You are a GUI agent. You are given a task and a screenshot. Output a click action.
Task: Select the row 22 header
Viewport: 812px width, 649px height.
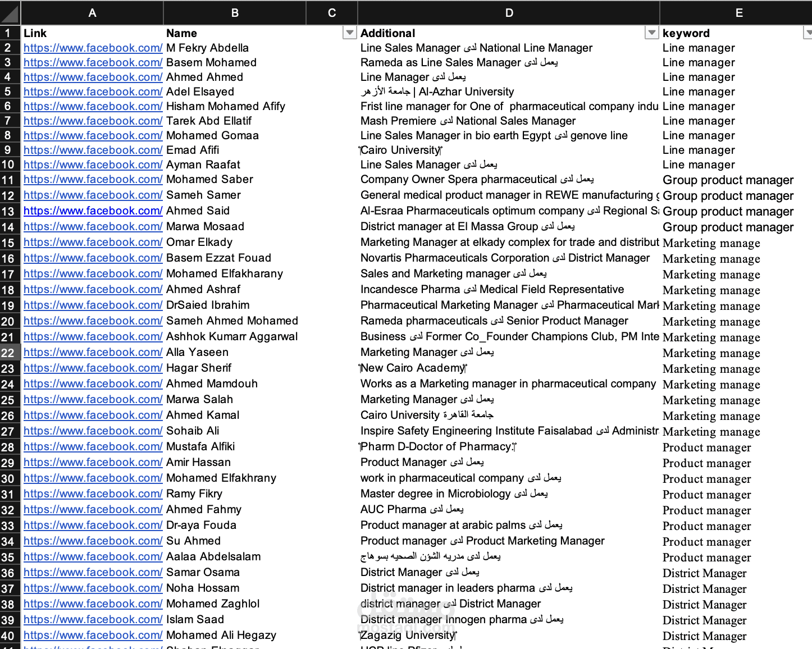(x=10, y=353)
